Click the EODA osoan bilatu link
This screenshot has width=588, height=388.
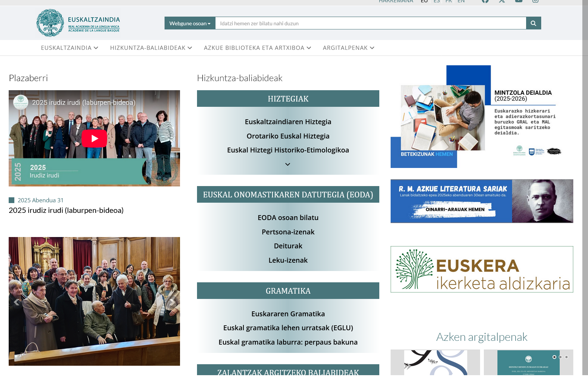coord(288,218)
